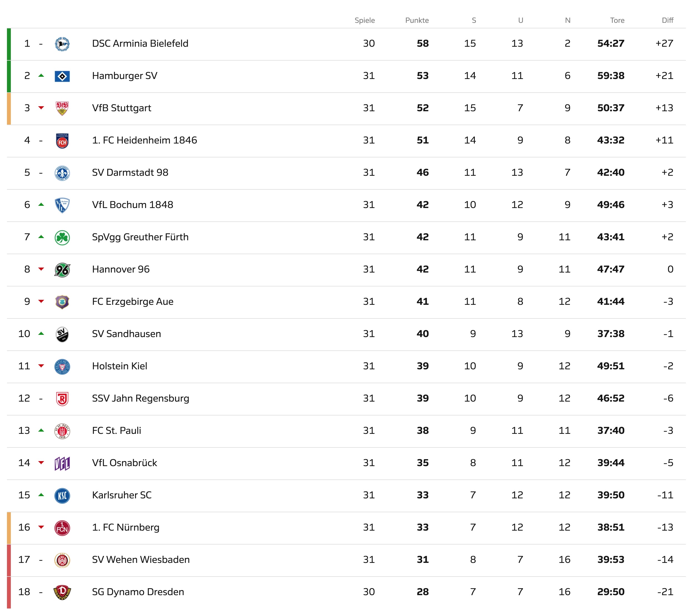The image size is (690, 616).
Task: Click the Hannover 96 logo
Action: 62,270
